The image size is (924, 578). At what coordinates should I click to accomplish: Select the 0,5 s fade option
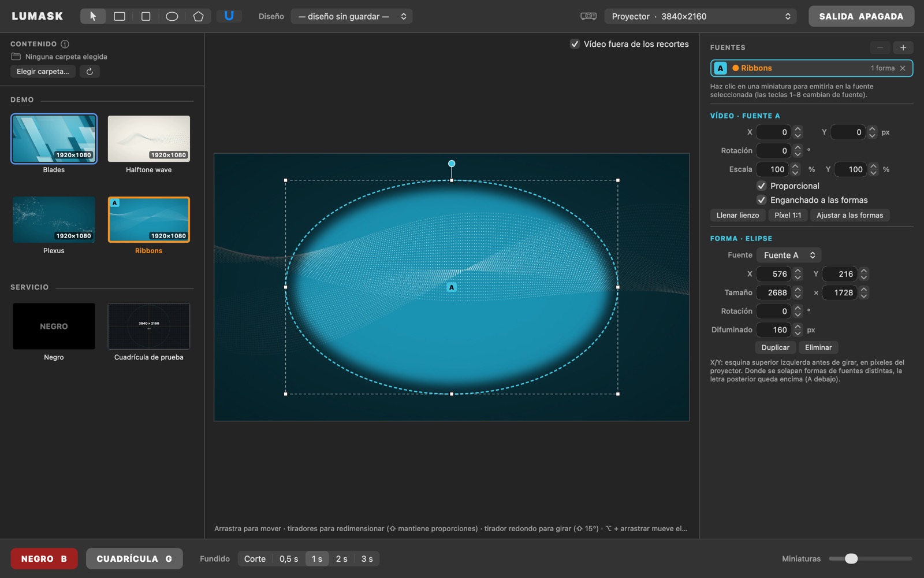[289, 559]
